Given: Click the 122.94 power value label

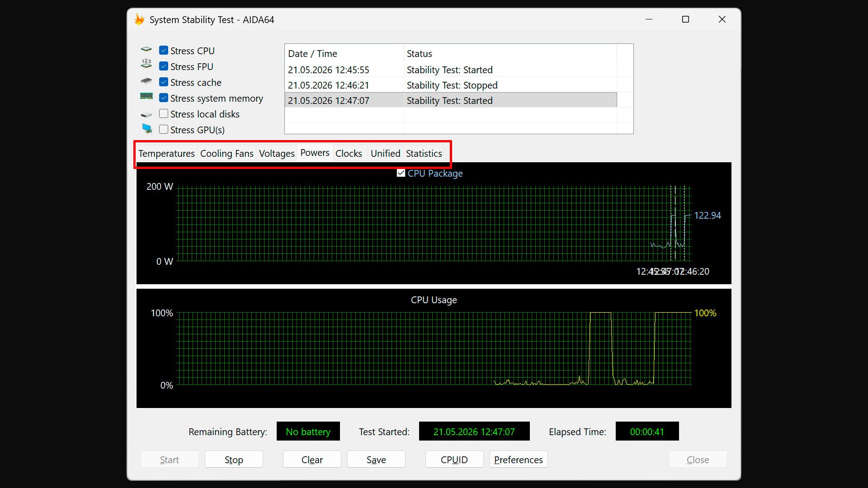Looking at the screenshot, I should (x=707, y=216).
